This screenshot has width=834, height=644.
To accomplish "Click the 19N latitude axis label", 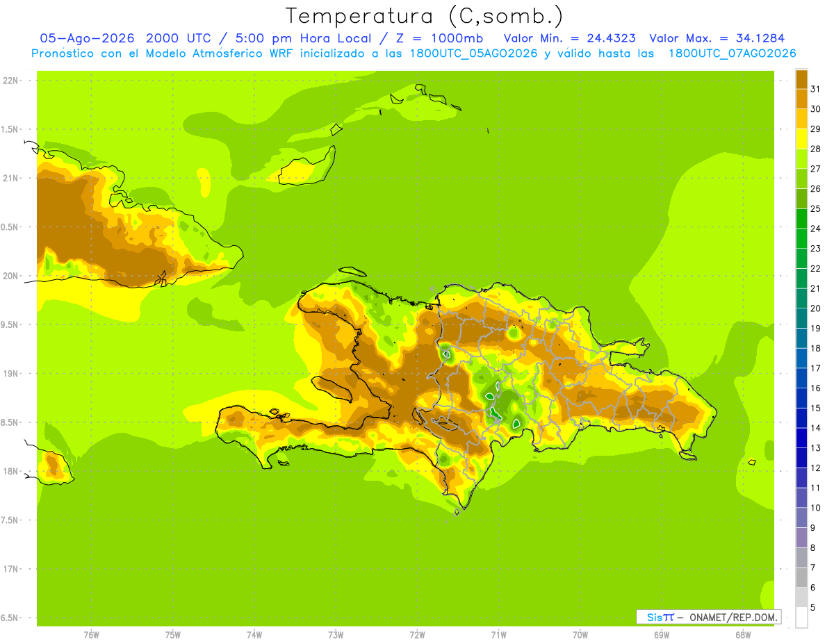I will pos(11,373).
